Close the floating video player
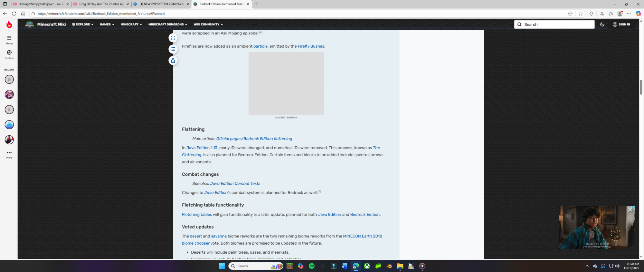 (630, 210)
